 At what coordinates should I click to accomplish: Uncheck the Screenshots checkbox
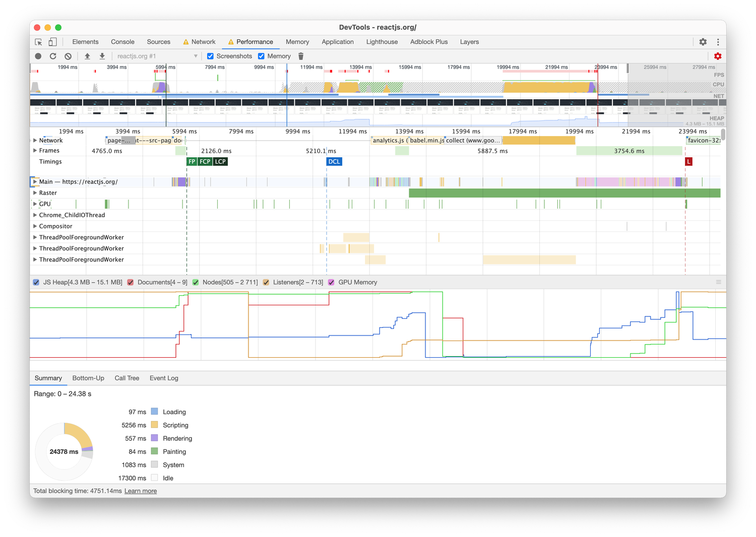pos(211,56)
